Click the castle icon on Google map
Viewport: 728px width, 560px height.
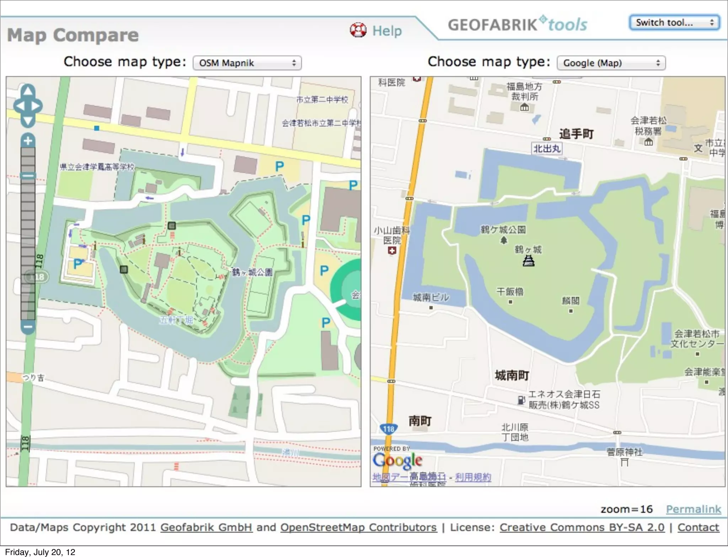[529, 261]
